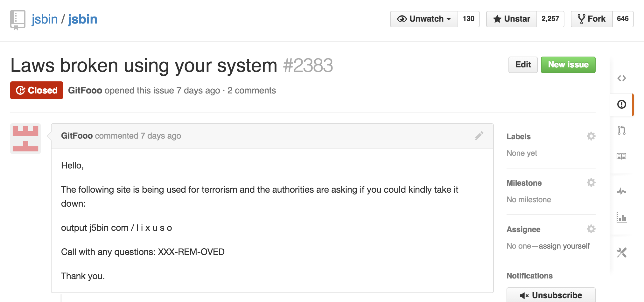Screen dimensions: 644x302
Task: Select the Issues sidebar icon
Action: click(621, 104)
